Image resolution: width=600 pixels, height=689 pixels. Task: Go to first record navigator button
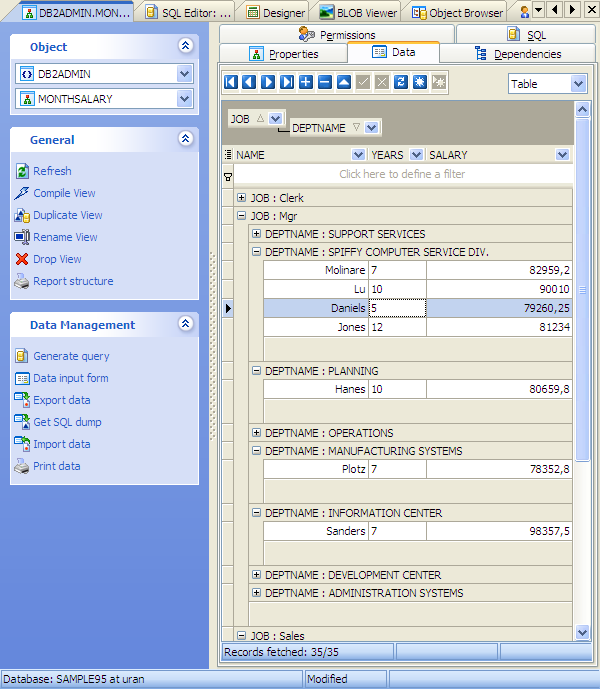(x=231, y=82)
